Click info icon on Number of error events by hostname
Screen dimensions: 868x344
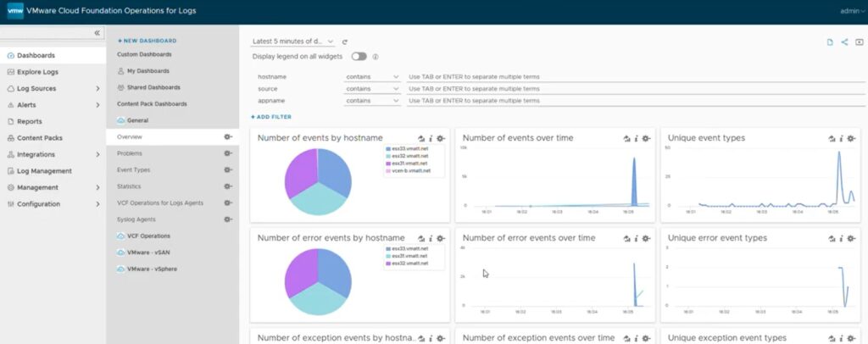point(431,238)
